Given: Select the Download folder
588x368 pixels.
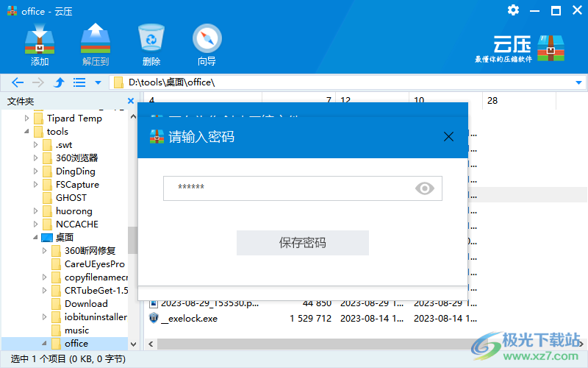Looking at the screenshot, I should 86,303.
